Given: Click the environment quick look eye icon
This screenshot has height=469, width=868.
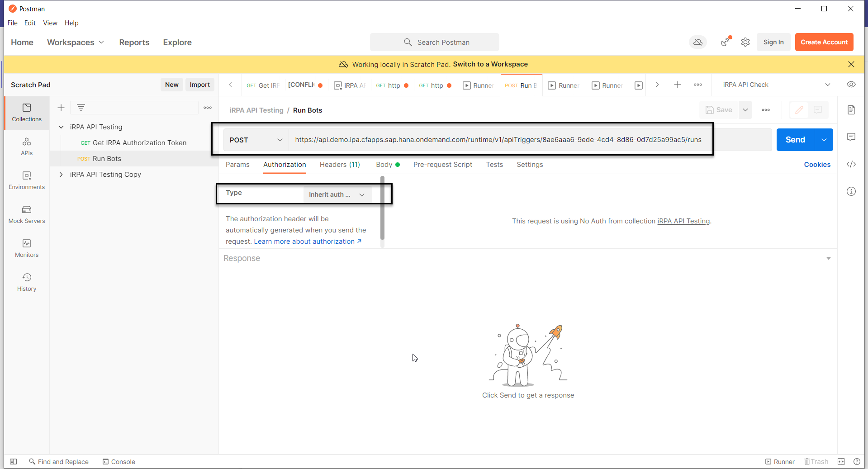Looking at the screenshot, I should tap(851, 85).
